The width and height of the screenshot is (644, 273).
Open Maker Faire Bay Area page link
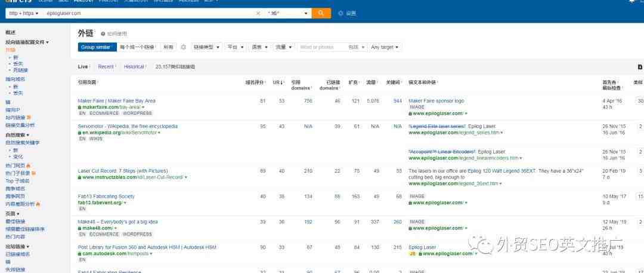point(116,101)
